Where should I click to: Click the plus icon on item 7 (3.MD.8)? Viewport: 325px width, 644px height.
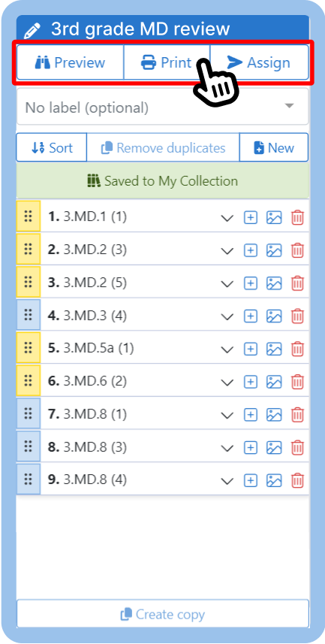click(251, 414)
